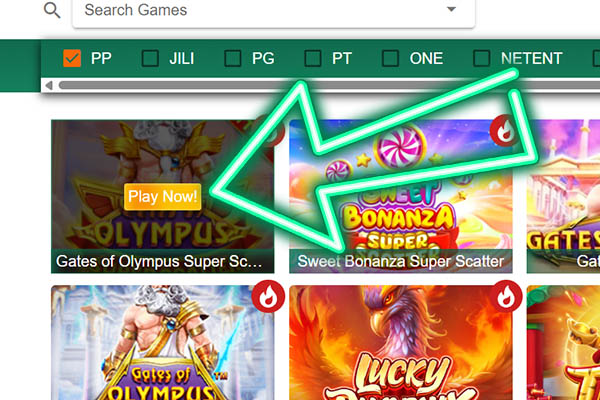Click into the Search Games field
This screenshot has height=400, width=600.
pos(274,11)
